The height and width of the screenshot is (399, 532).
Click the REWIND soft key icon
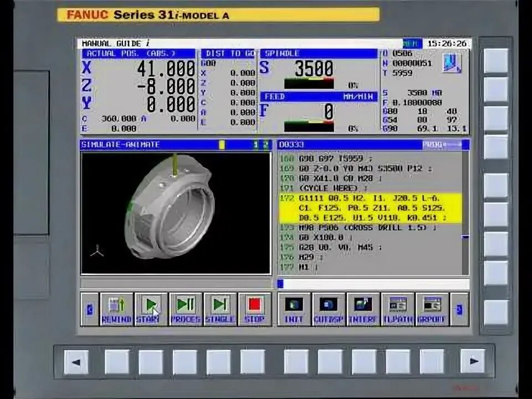point(116,309)
